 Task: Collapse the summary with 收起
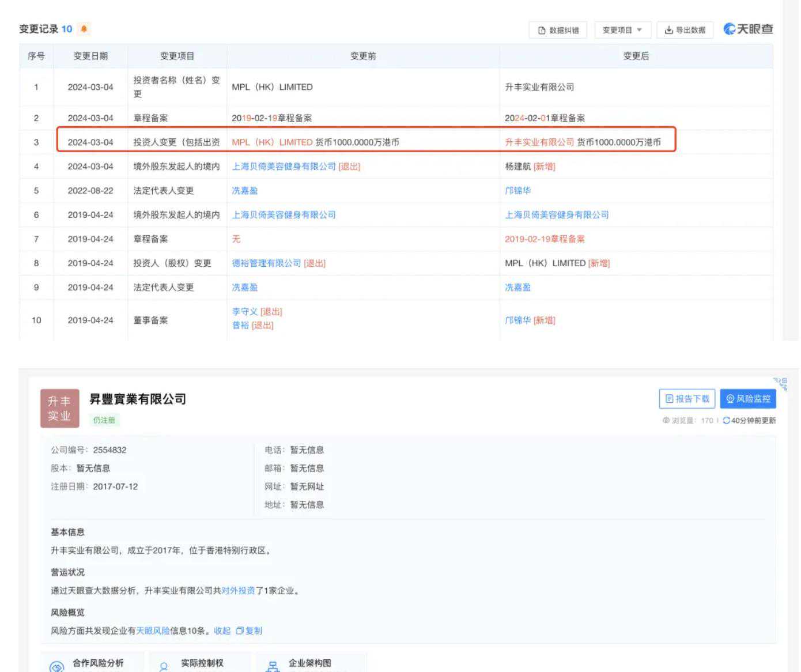tap(222, 631)
